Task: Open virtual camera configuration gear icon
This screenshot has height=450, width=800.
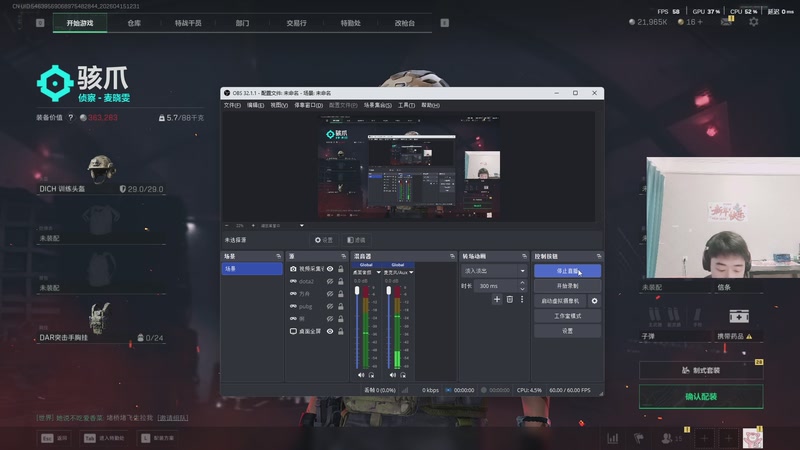Action: [594, 301]
